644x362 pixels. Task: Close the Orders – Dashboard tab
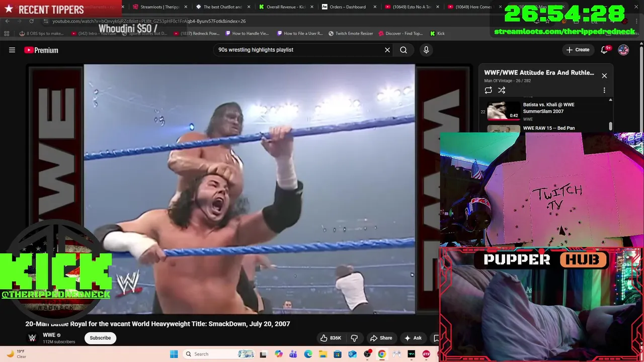[x=375, y=7]
